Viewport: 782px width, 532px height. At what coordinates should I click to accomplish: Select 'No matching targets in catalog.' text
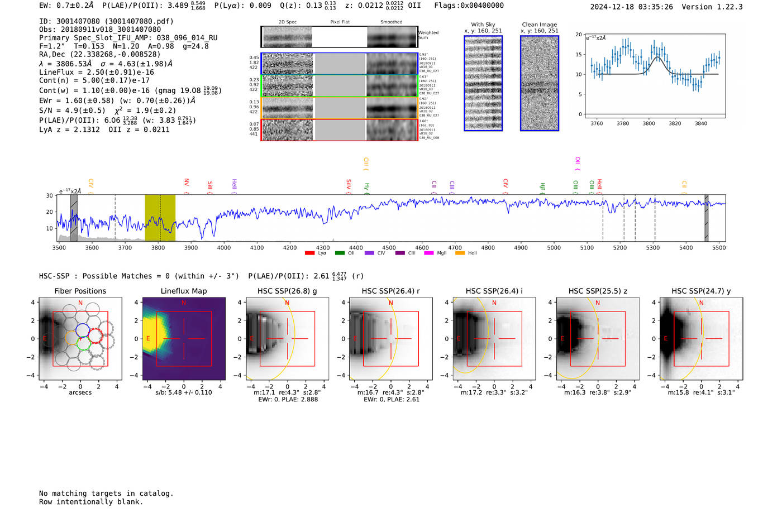click(106, 493)
